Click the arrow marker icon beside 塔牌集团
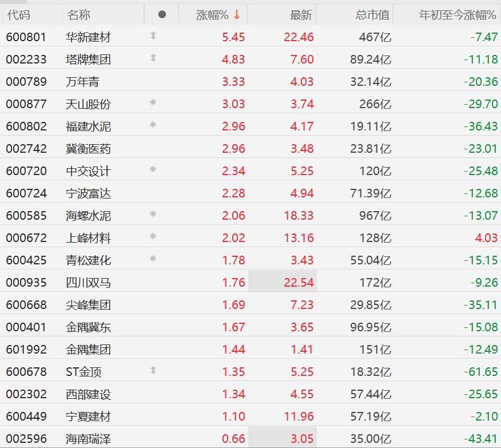Screen dimensions: 501x448 click(x=153, y=58)
